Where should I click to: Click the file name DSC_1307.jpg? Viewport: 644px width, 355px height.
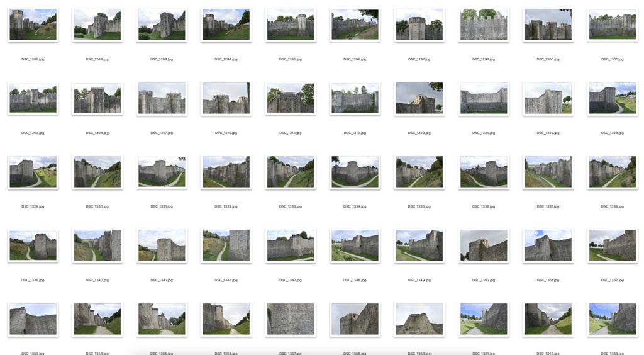click(162, 133)
